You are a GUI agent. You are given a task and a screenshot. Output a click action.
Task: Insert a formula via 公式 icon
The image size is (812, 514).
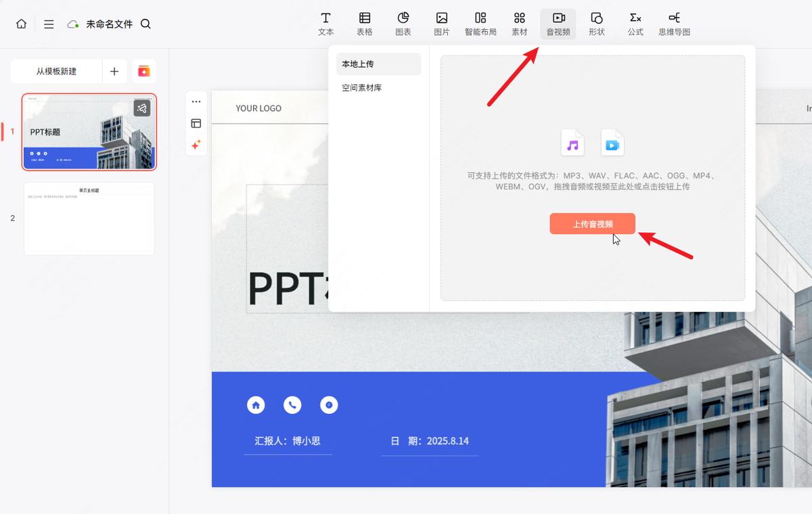635,24
